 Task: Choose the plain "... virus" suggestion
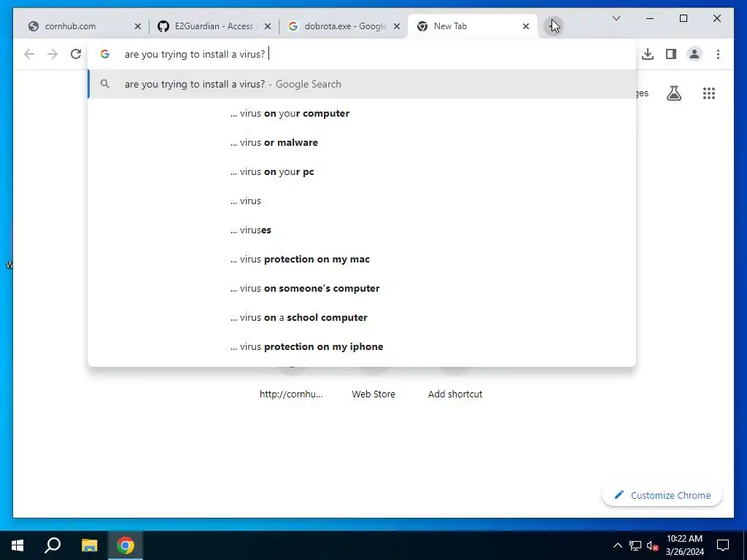pos(362,201)
